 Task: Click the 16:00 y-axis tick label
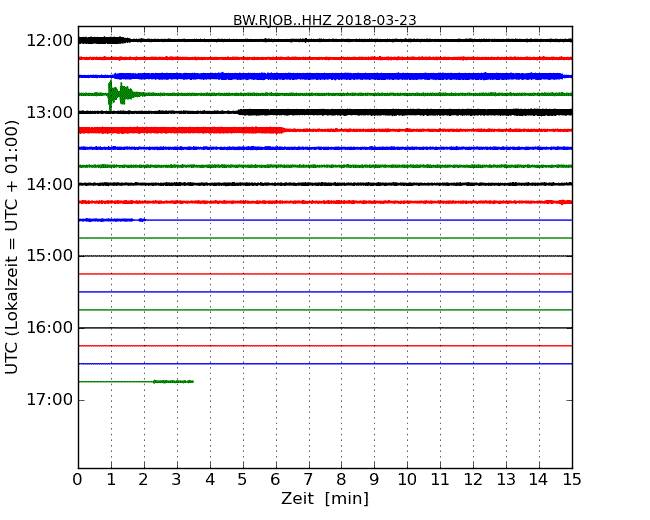(50, 328)
